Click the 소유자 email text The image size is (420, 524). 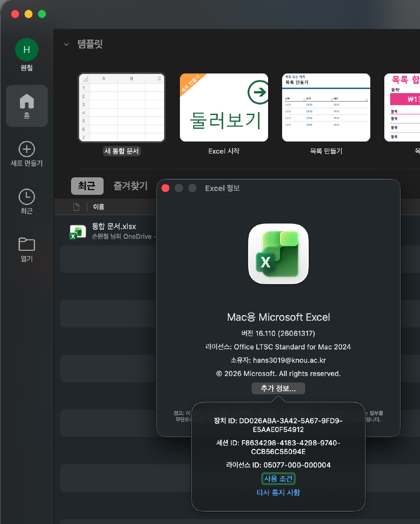pyautogui.click(x=278, y=360)
